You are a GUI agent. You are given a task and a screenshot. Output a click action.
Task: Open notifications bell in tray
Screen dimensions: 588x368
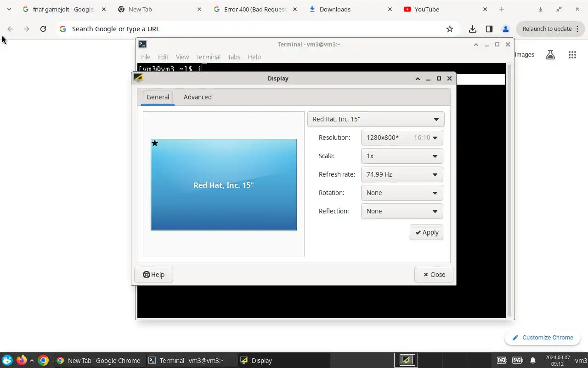(533, 360)
